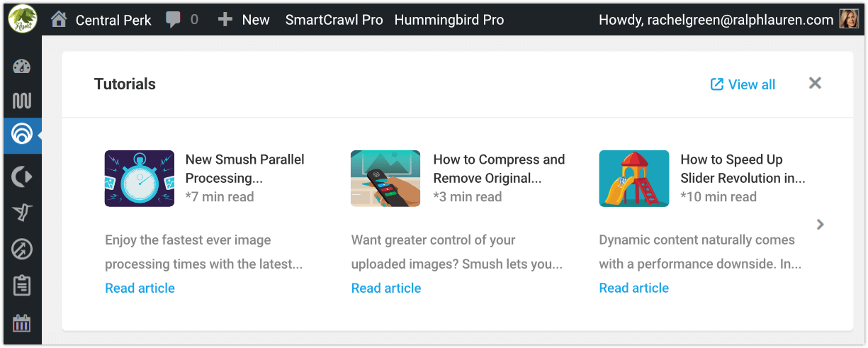
Task: Open the Hummingbird bird icon in sidebar
Action: (22, 213)
